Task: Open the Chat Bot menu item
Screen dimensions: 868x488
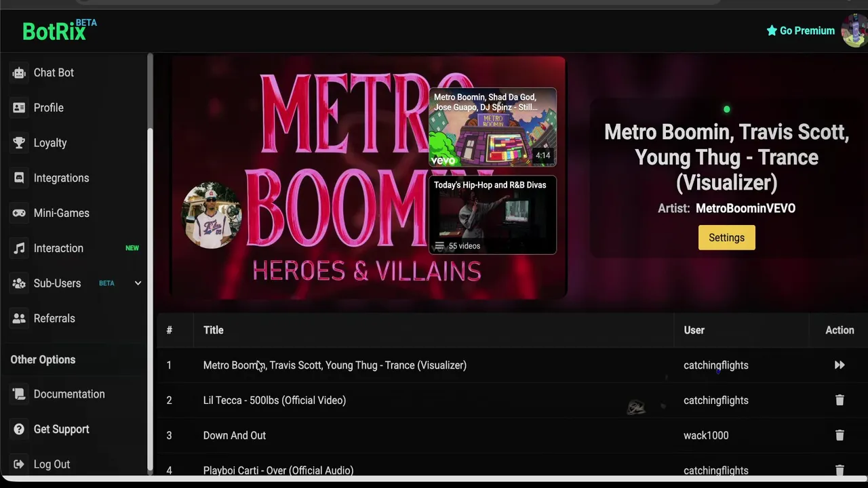Action: (x=54, y=73)
